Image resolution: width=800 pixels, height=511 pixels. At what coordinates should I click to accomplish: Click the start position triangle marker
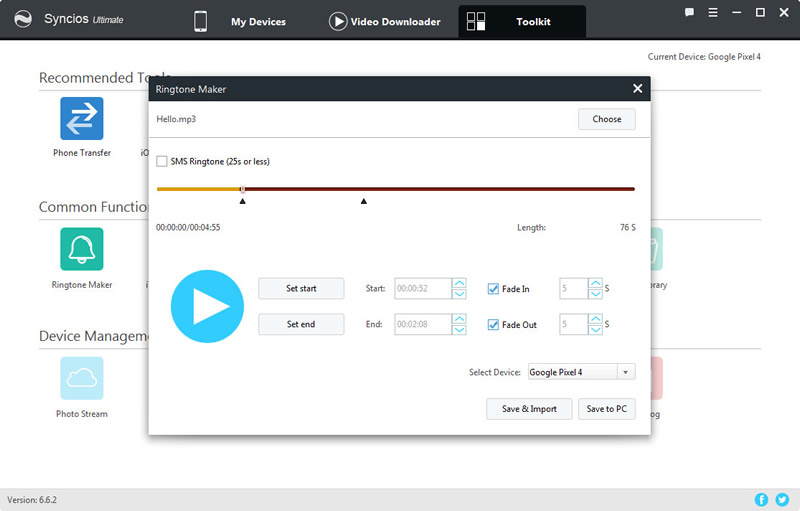coord(242,201)
